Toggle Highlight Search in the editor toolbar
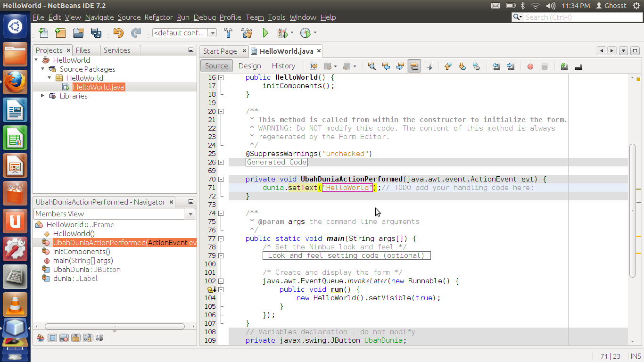The image size is (644, 362). coord(414,66)
